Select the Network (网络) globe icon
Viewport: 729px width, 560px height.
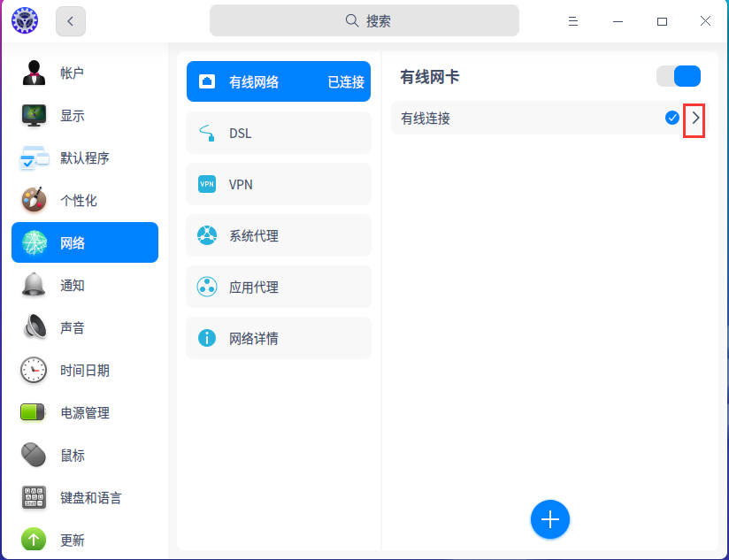[34, 242]
